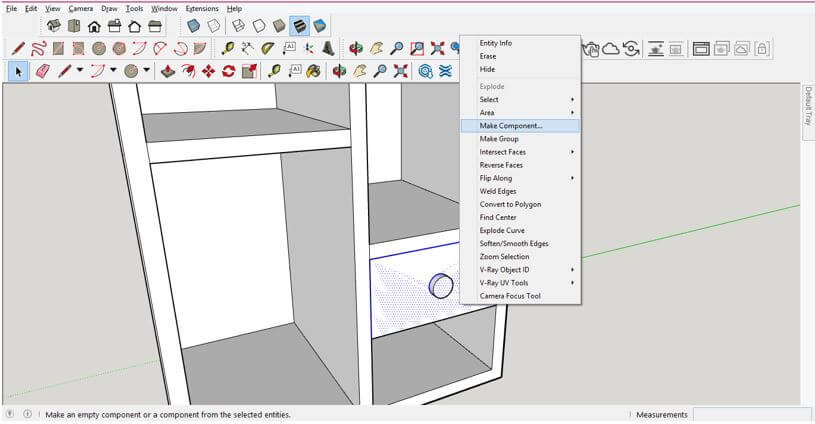
Task: Open the Draw menu
Action: tap(109, 8)
